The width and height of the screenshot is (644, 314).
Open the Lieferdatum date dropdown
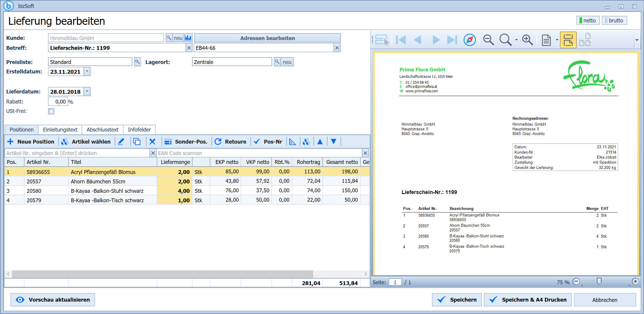(87, 91)
